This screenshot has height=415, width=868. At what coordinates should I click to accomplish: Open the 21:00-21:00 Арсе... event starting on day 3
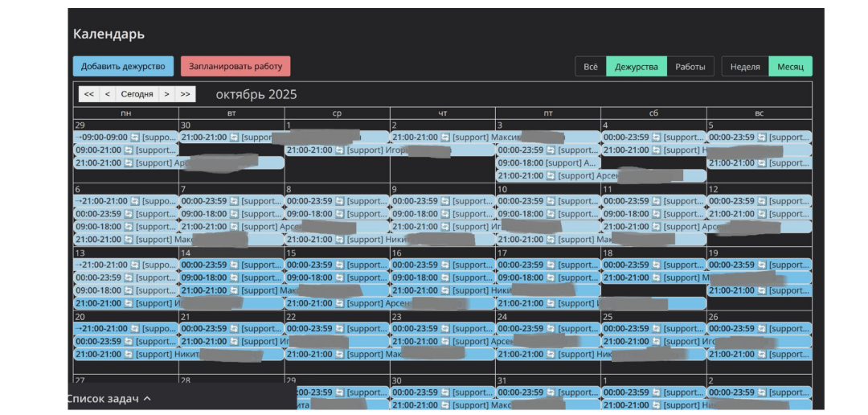coord(601,175)
